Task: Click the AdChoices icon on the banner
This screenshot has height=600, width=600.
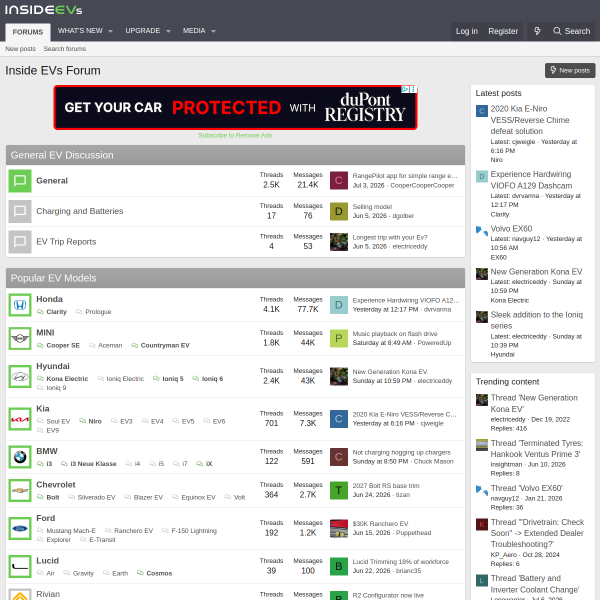Action: [405, 89]
